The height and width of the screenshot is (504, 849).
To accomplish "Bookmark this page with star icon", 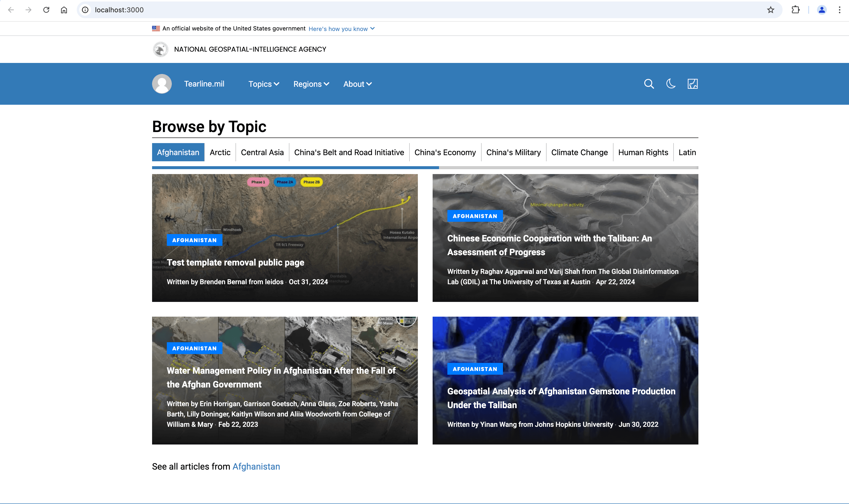I will (x=770, y=10).
